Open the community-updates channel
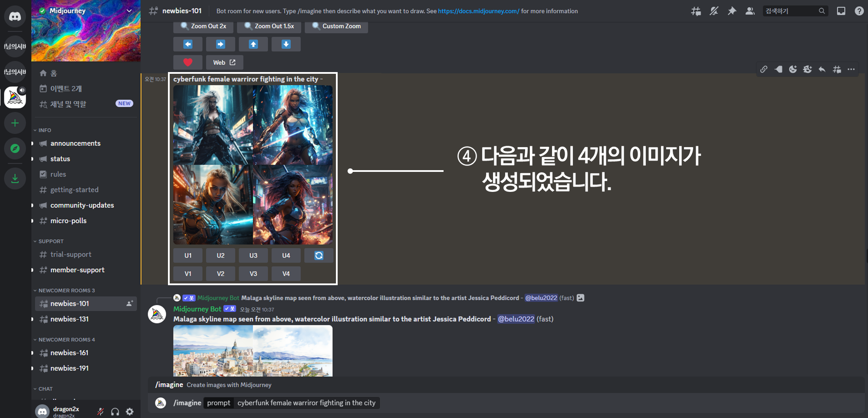868x418 pixels. click(86, 205)
